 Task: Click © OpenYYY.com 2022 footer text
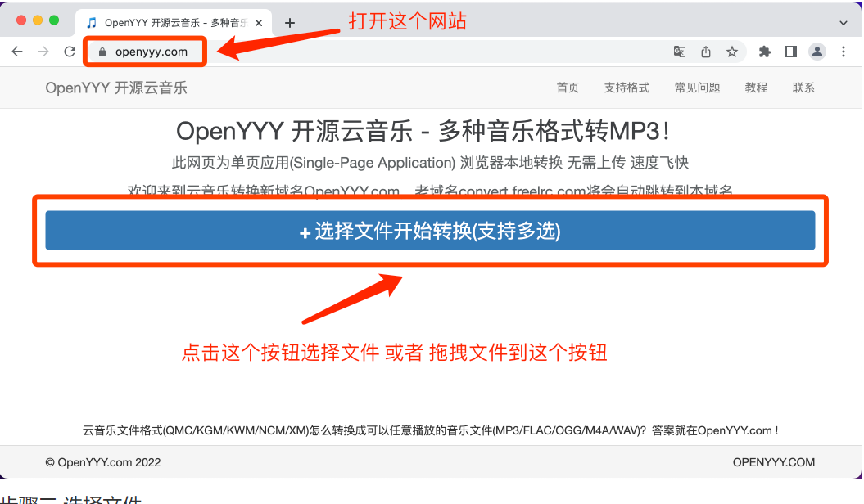[x=103, y=463]
